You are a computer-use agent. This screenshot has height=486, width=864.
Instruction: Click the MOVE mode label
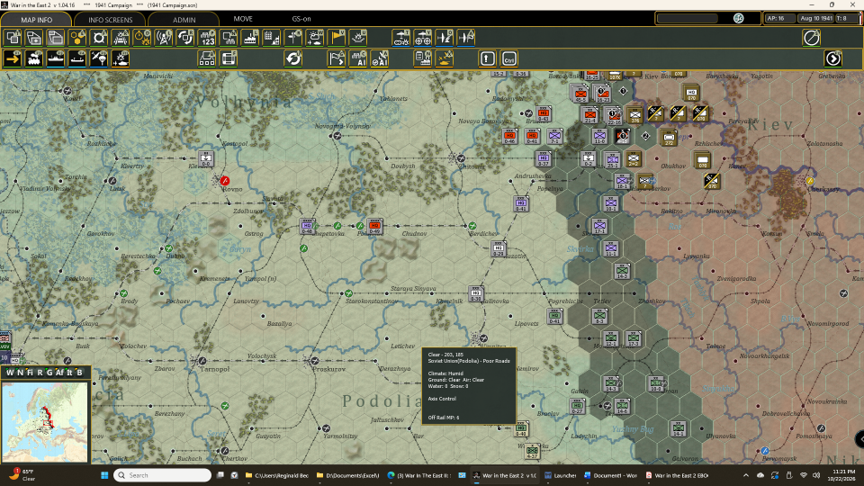243,19
